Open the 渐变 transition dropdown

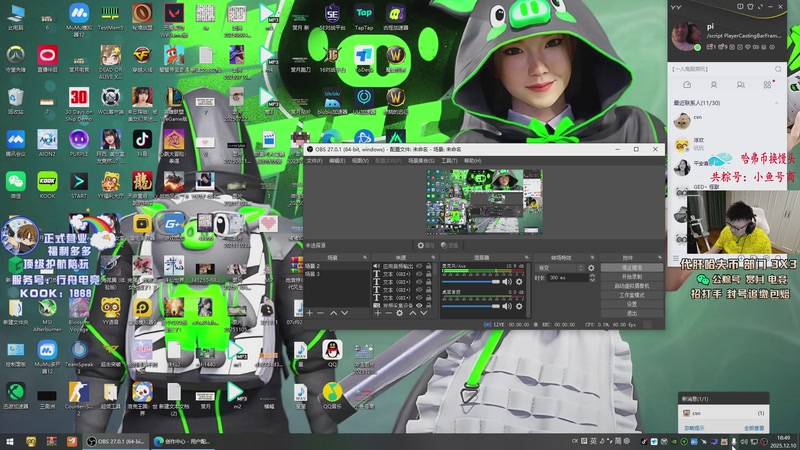[561, 268]
